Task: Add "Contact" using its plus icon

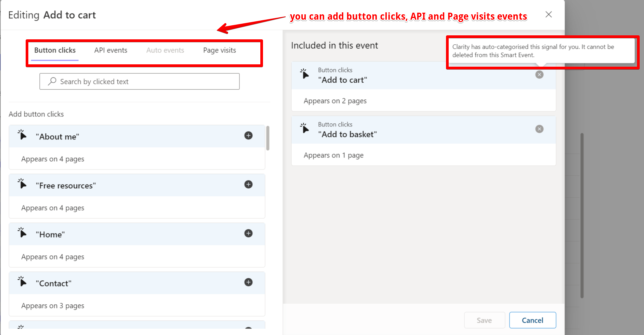Action: [x=248, y=282]
